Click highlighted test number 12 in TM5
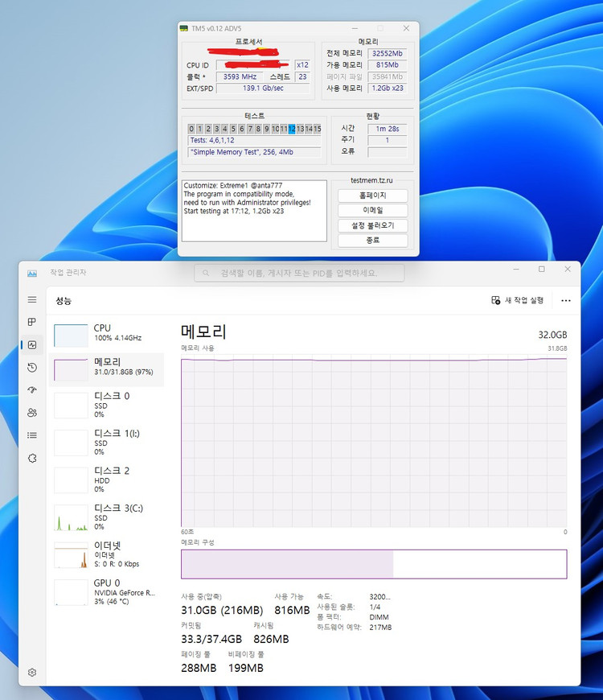The width and height of the screenshot is (603, 700). pos(292,129)
